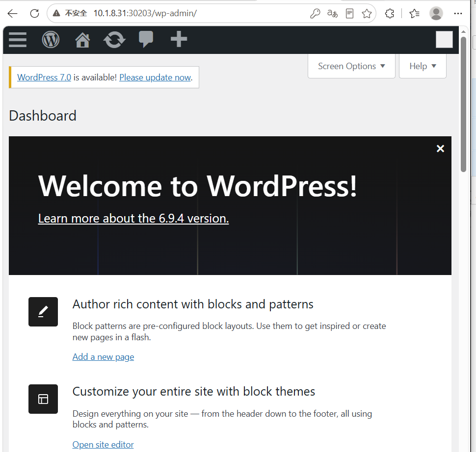The image size is (476, 452).
Task: Add page to favorites star icon
Action: (367, 13)
